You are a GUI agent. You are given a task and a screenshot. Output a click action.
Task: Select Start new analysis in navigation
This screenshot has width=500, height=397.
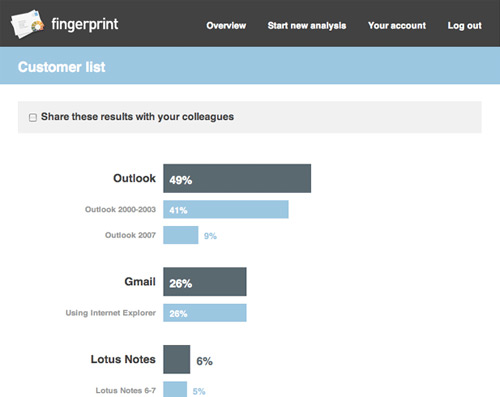307,26
